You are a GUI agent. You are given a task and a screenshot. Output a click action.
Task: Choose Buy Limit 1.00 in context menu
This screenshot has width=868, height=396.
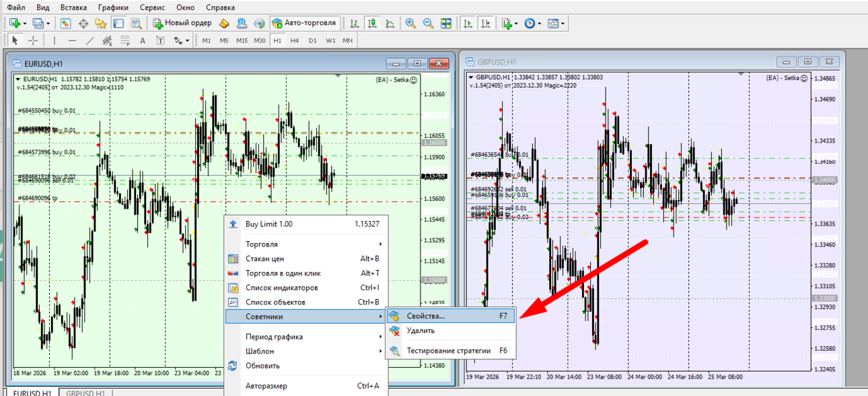point(305,224)
